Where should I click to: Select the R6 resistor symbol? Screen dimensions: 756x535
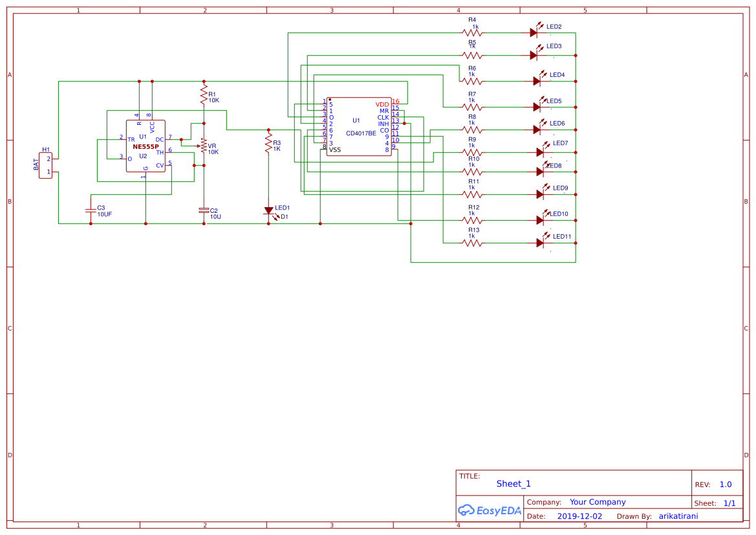(472, 81)
